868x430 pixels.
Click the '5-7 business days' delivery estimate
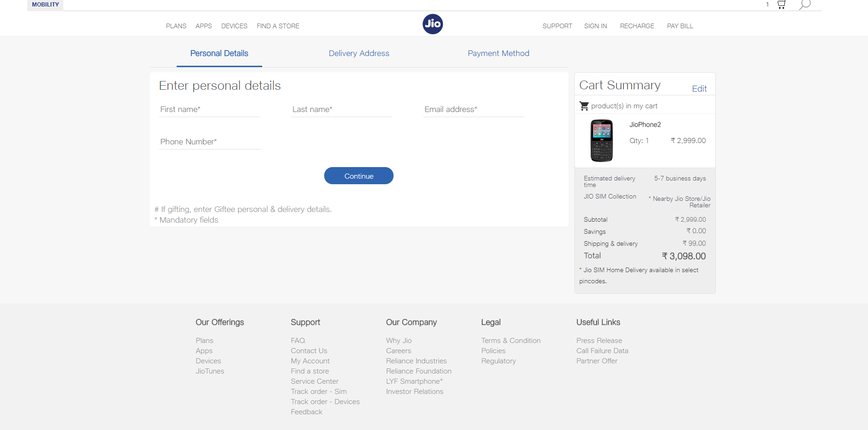coord(680,178)
